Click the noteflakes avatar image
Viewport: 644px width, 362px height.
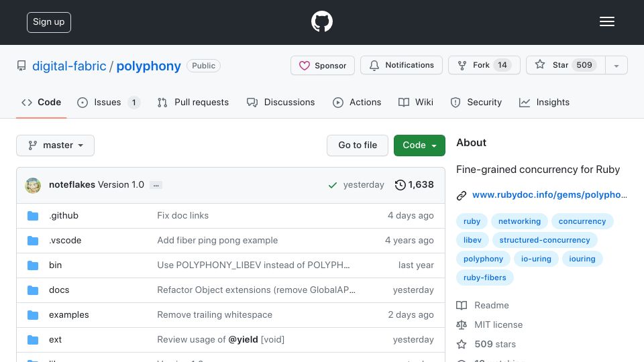[x=33, y=186]
